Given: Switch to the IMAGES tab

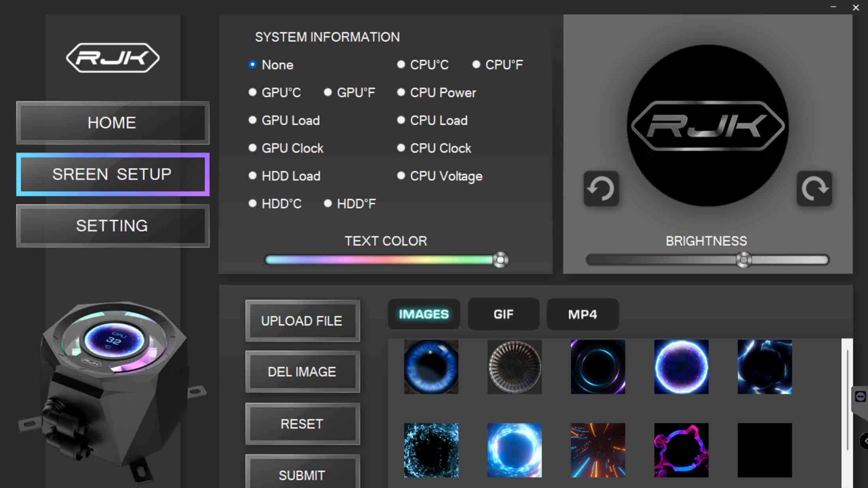Looking at the screenshot, I should [424, 314].
